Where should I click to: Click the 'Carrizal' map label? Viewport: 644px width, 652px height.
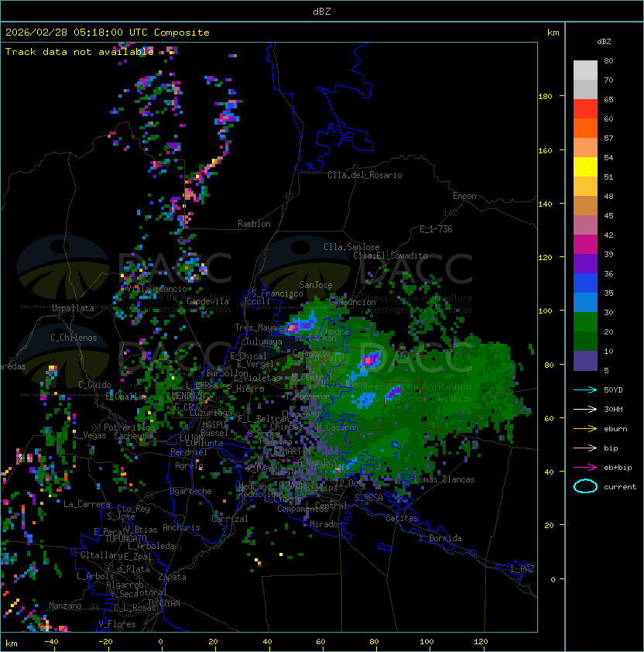pyautogui.click(x=230, y=519)
